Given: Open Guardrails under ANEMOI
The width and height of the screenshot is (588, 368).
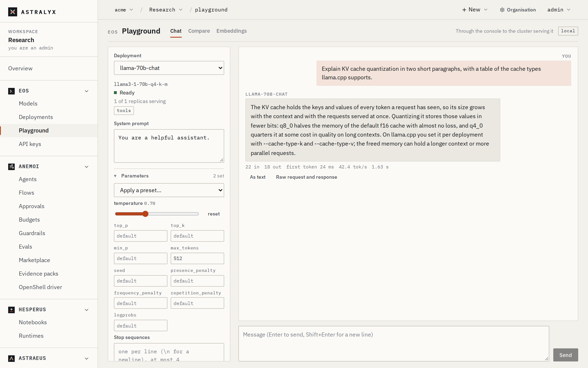Looking at the screenshot, I should click(32, 233).
